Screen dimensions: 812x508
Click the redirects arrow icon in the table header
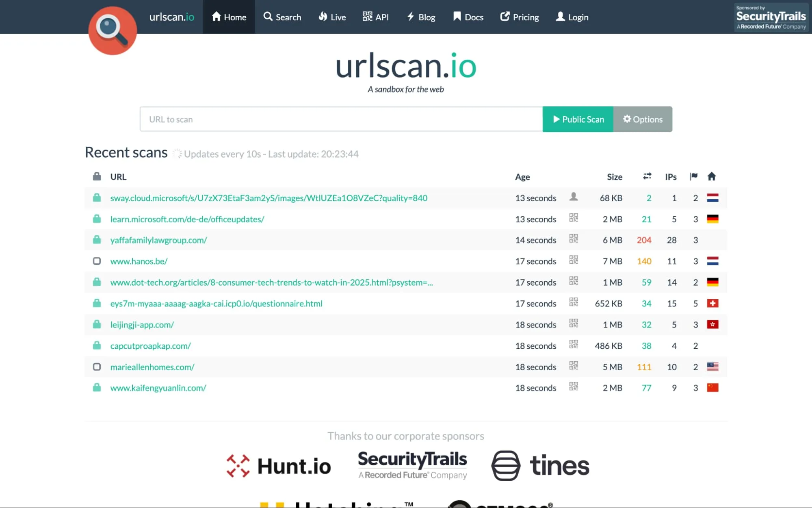(x=647, y=176)
